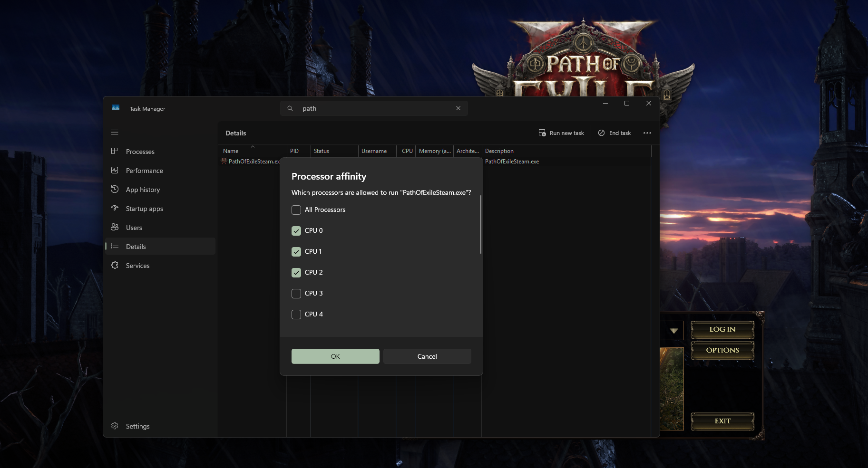Open the hamburger navigation menu icon
Image resolution: width=868 pixels, height=468 pixels.
(115, 132)
